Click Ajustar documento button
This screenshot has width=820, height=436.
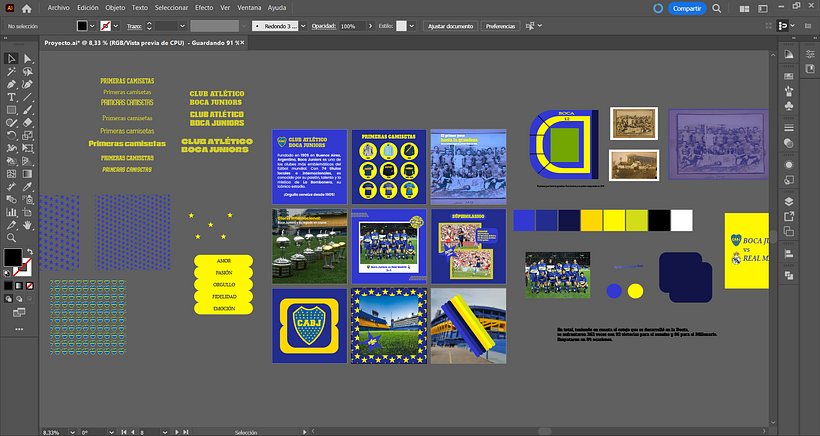[450, 26]
